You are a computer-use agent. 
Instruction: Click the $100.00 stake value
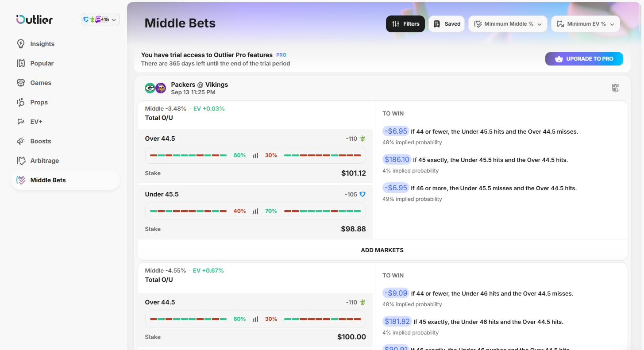[x=351, y=337]
